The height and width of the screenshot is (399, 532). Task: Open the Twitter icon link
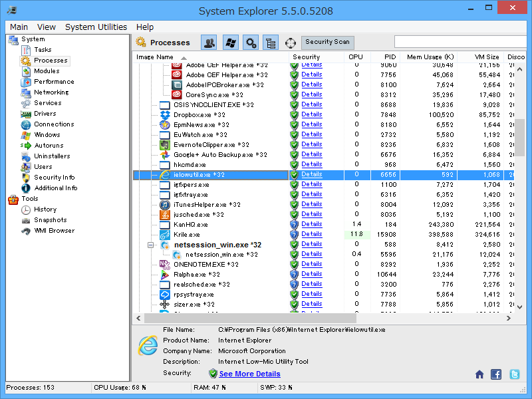[x=514, y=374]
